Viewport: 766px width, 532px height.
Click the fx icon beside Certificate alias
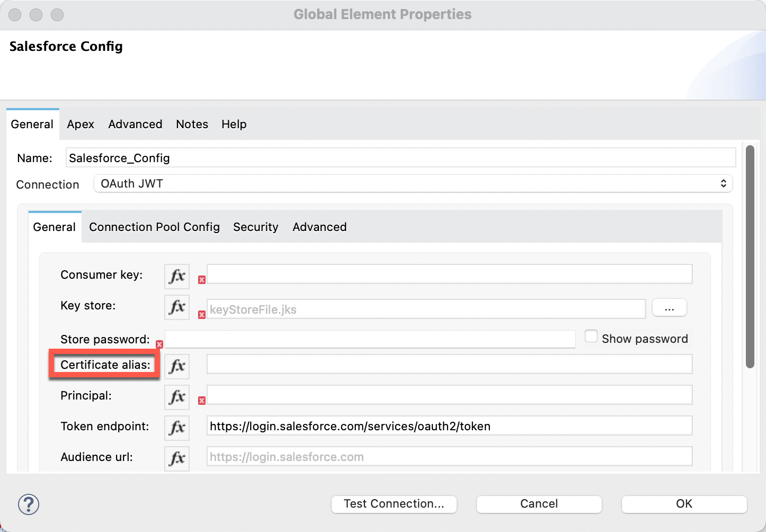(x=177, y=366)
